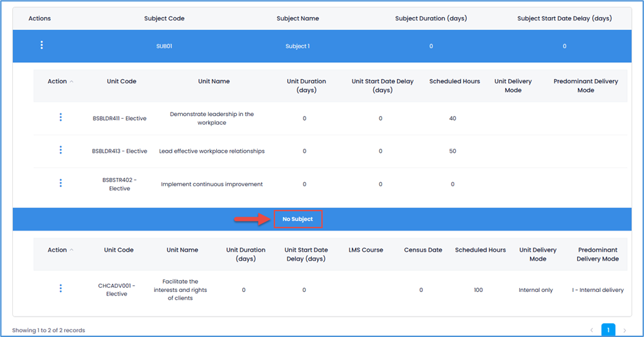Click Unit Code header in SUB01 table

click(121, 81)
